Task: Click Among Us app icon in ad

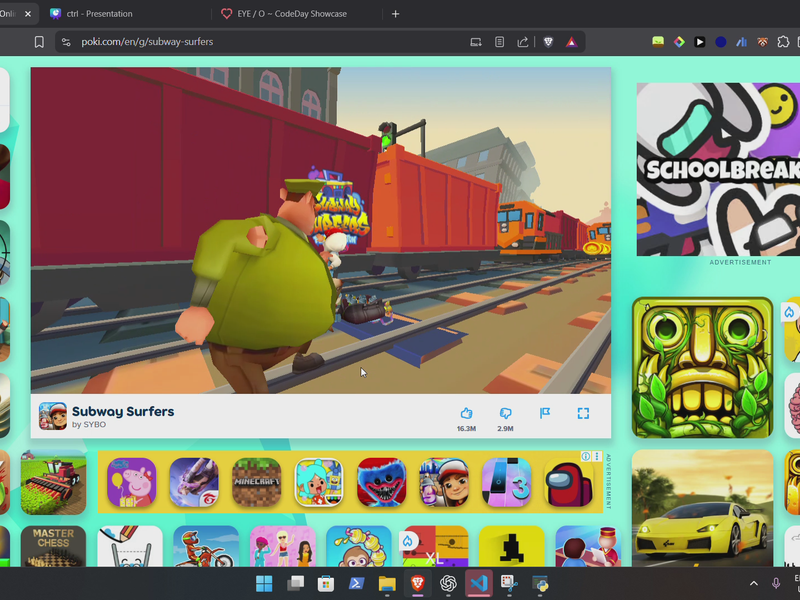Action: click(x=569, y=482)
